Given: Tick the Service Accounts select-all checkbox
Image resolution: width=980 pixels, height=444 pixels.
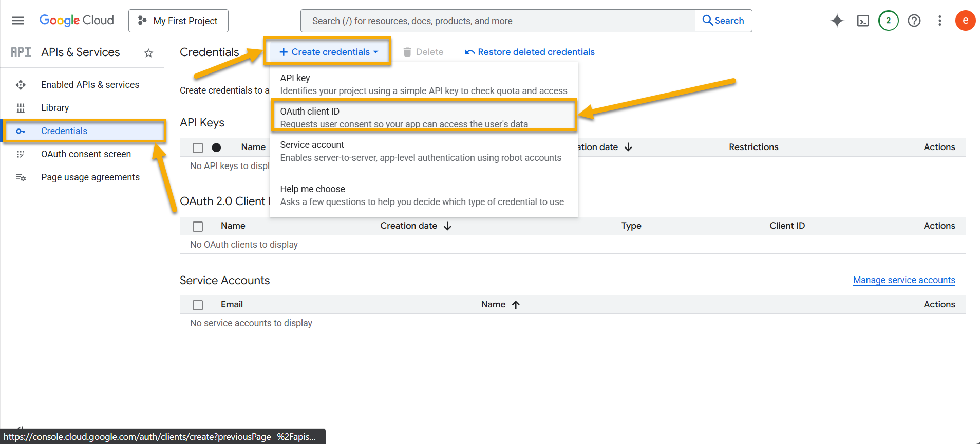Looking at the screenshot, I should click(x=198, y=305).
